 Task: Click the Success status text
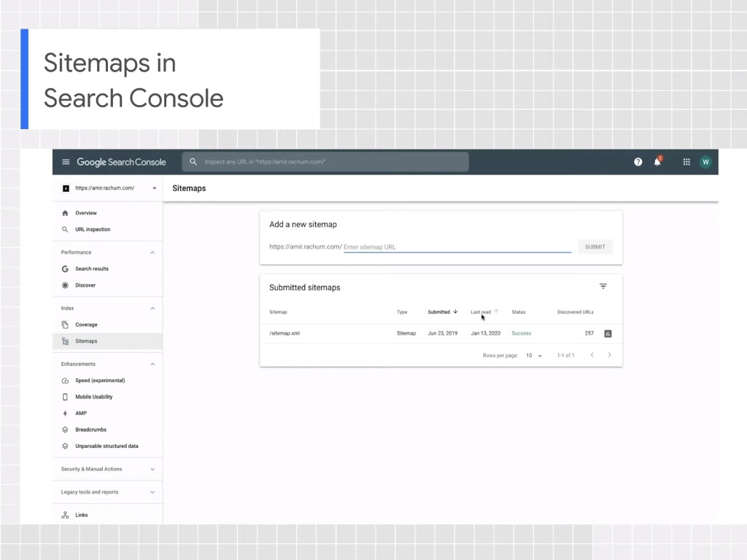point(521,333)
